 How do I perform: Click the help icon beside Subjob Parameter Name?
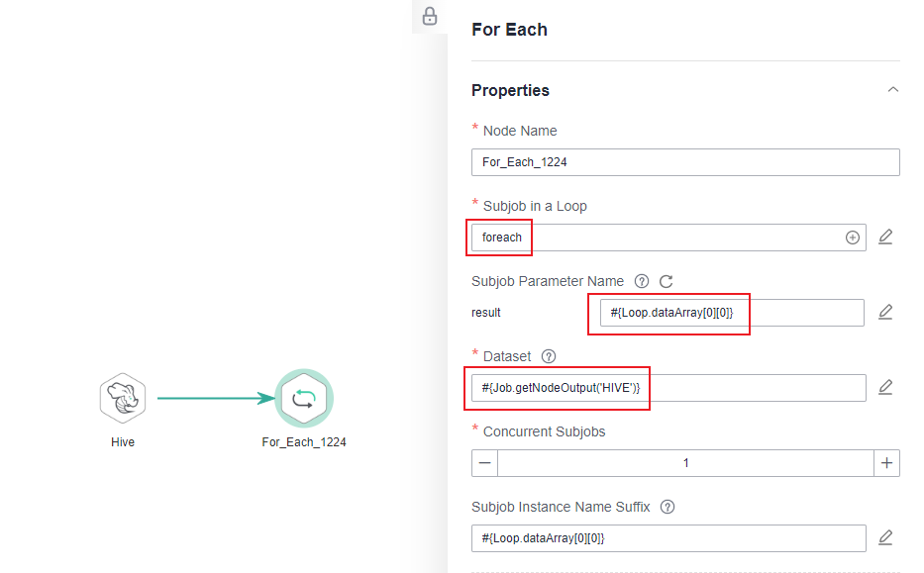(642, 281)
